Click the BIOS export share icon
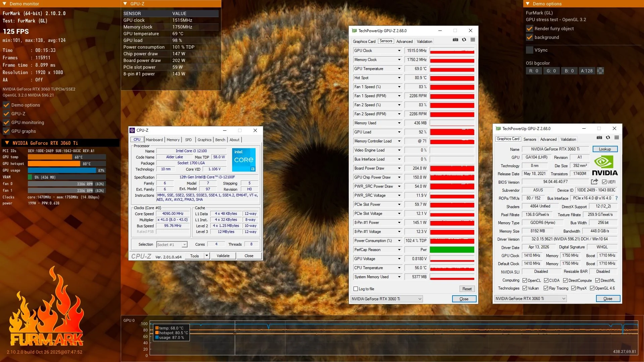Screen dimensions: 644x362 pos(594,182)
